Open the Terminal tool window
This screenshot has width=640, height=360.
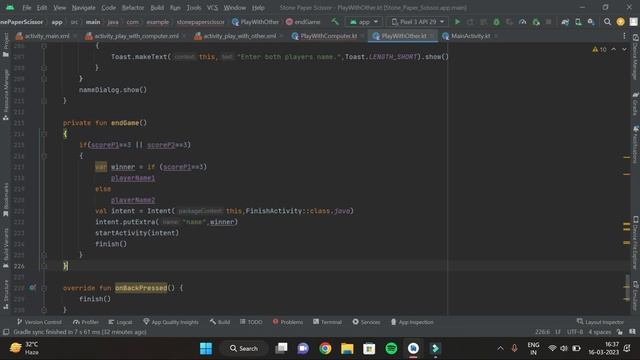tap(327, 322)
